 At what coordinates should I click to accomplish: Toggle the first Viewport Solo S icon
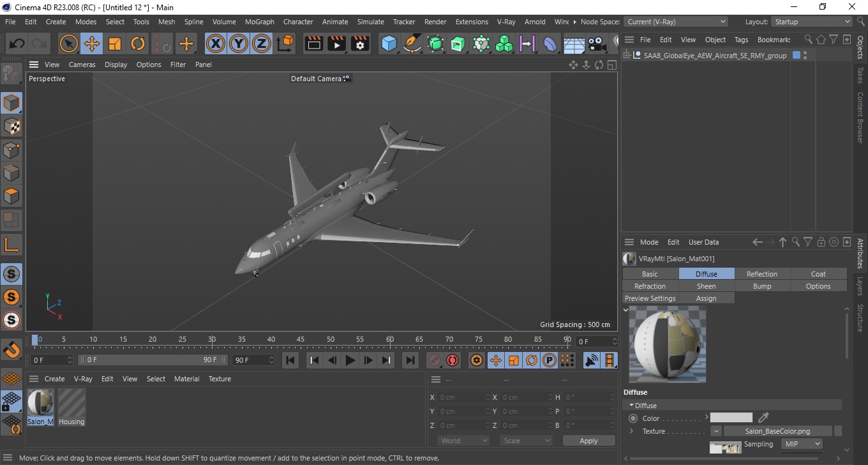[x=11, y=275]
